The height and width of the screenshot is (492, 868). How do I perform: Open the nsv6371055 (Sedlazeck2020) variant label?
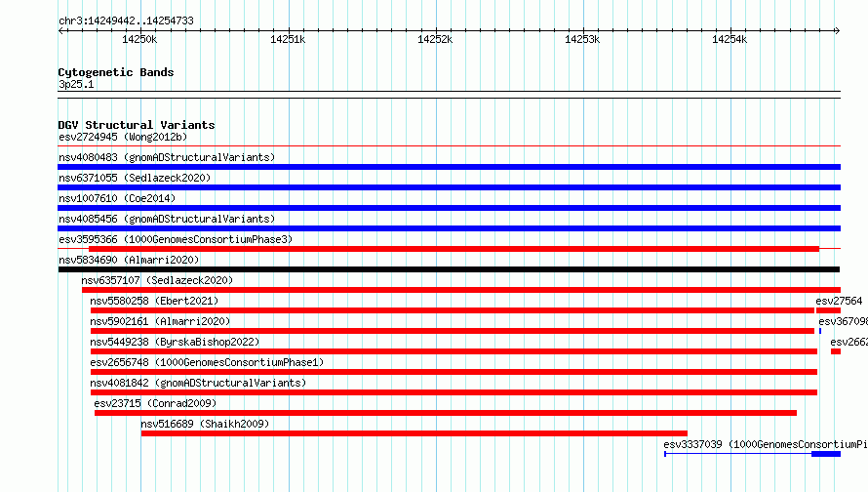pyautogui.click(x=135, y=178)
